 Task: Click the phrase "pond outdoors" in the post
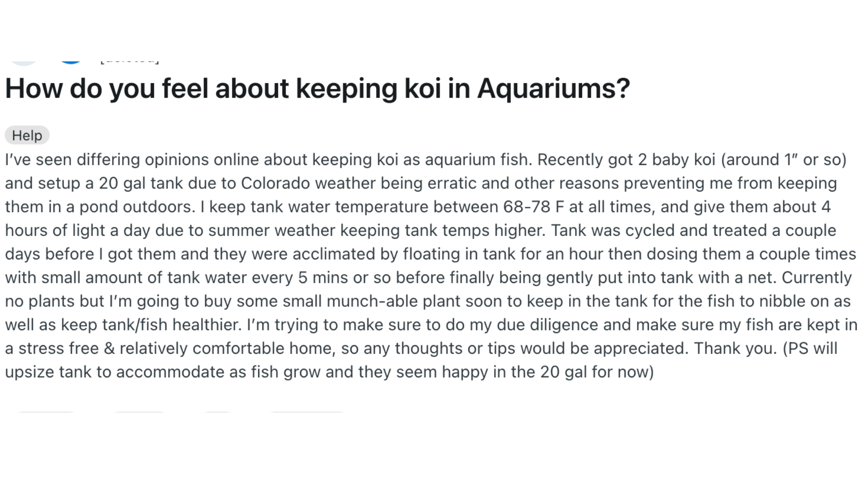pos(137,206)
